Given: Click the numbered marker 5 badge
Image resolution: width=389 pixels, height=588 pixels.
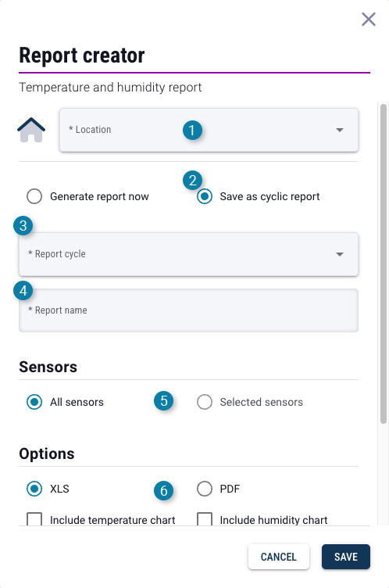Looking at the screenshot, I should click(x=164, y=401).
